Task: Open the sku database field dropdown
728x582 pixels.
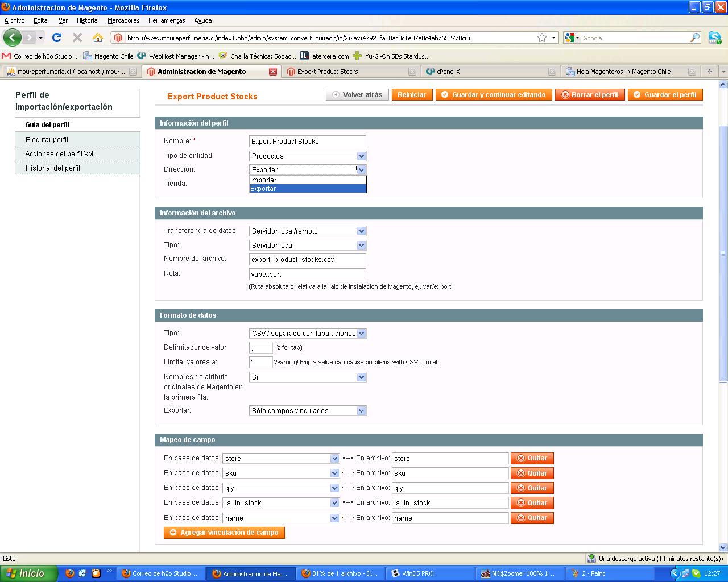Action: point(281,473)
